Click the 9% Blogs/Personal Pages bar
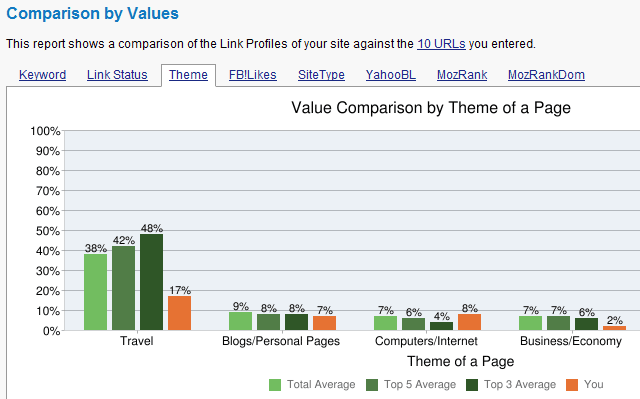This screenshot has width=640, height=399. [240, 321]
